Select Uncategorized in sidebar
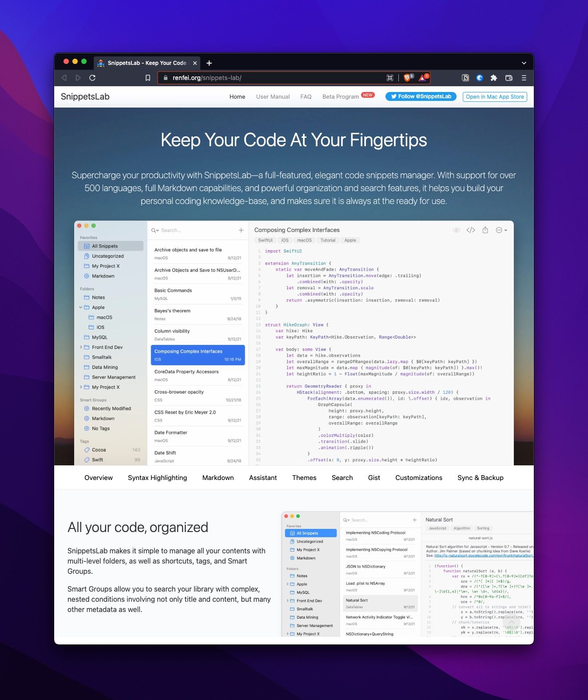588x700 pixels. [111, 256]
